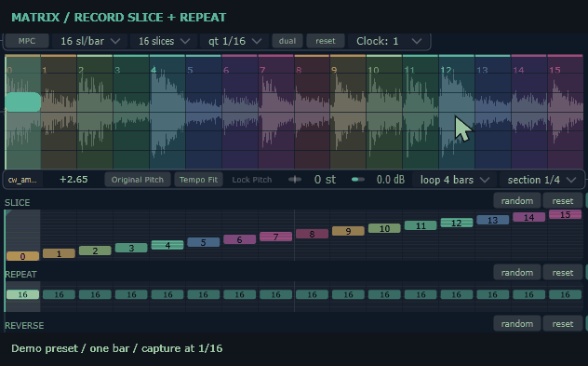Screen dimensions: 588x366
Task: Select SLICE lane block 4
Action: tap(167, 245)
